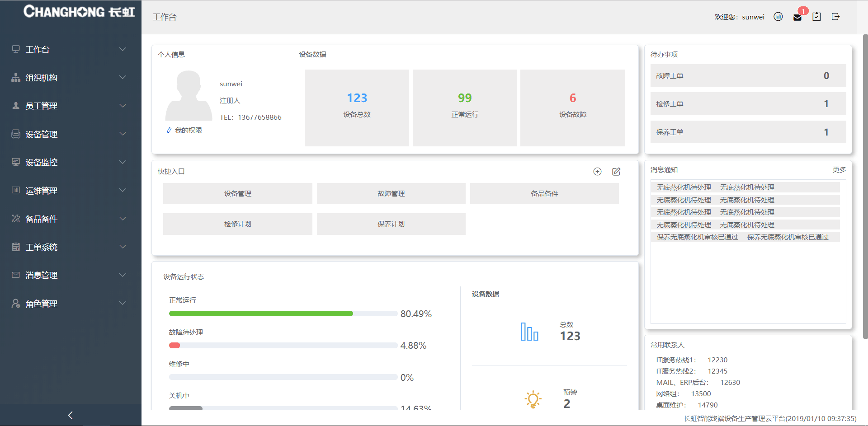
Task: Click the 我的权限 key icon
Action: [x=170, y=131]
